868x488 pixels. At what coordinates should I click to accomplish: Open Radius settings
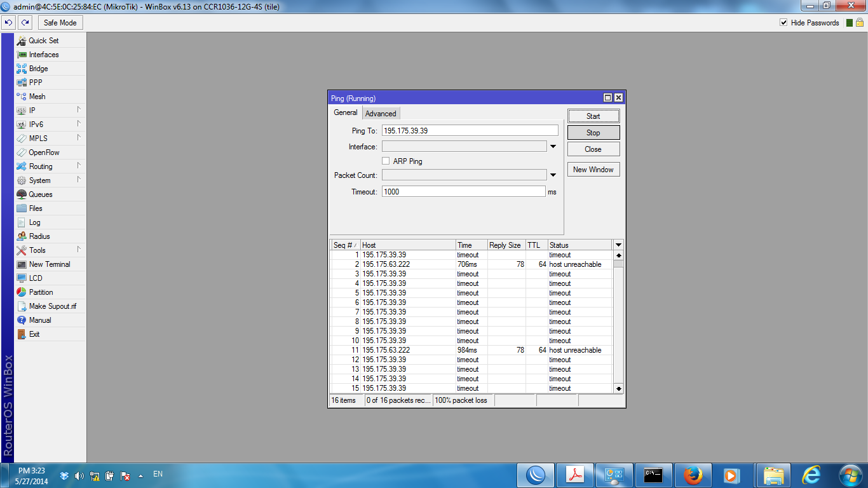[x=50, y=236]
